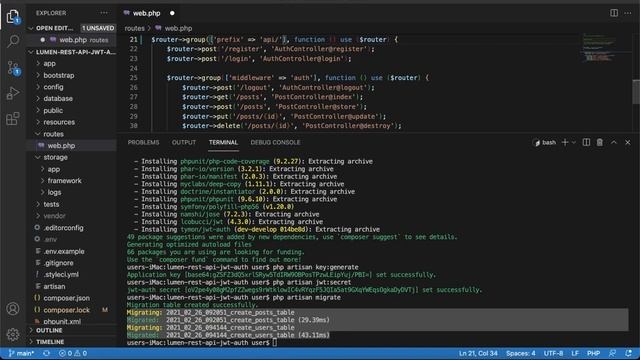Open the artisan file
640x360 pixels.
(54, 286)
